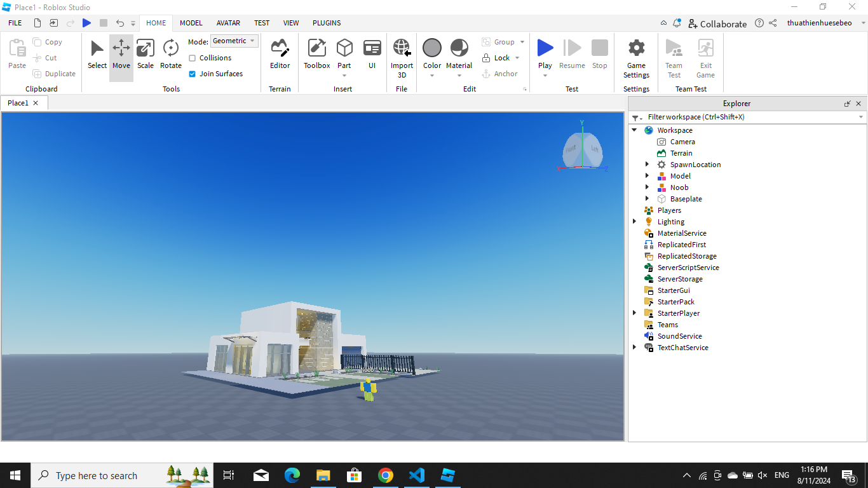
Task: Switch to the TEST tab
Action: point(262,23)
